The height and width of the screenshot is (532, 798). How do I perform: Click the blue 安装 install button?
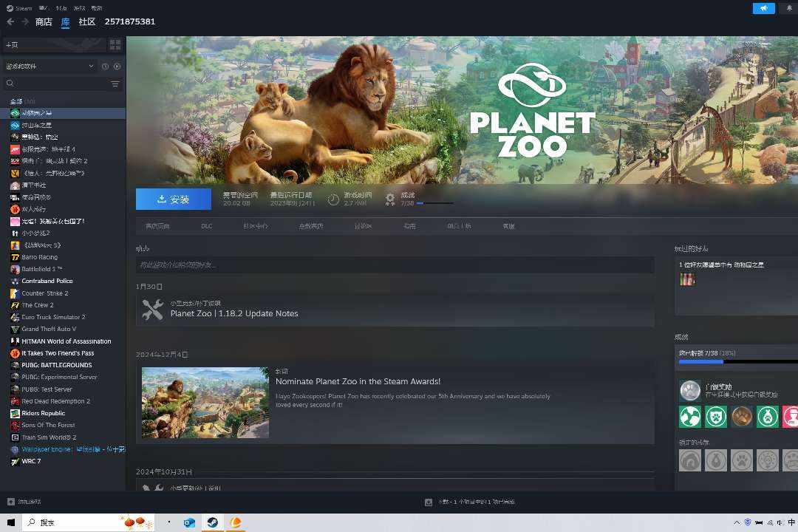point(174,199)
